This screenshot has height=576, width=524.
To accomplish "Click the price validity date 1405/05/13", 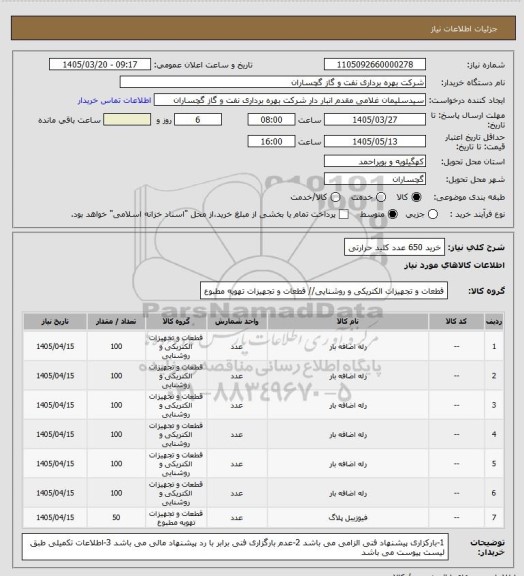I will 375,141.
